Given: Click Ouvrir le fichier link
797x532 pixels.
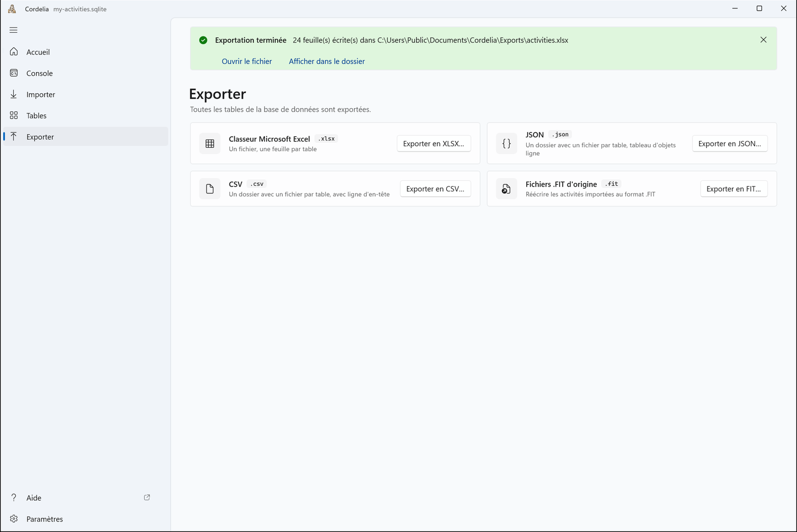Looking at the screenshot, I should coord(247,61).
